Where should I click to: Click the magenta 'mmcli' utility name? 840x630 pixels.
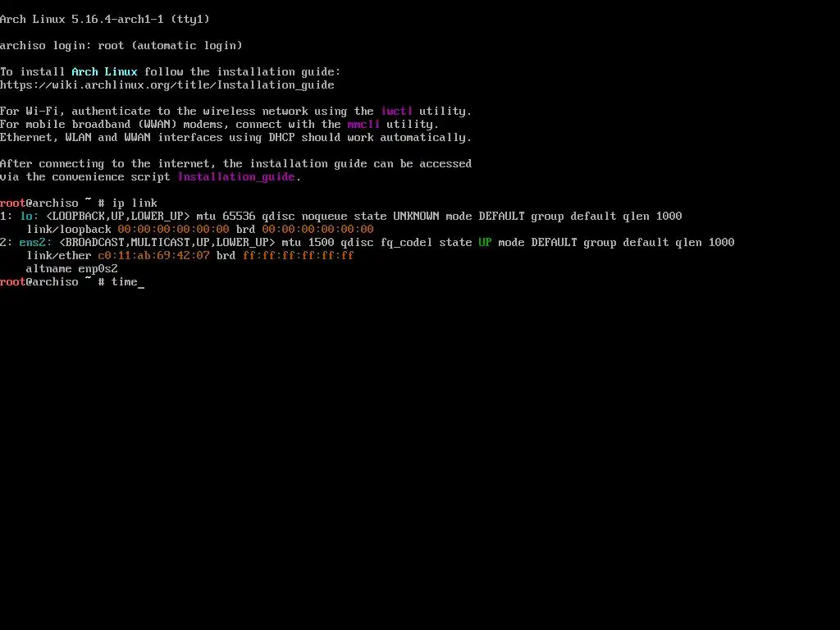pyautogui.click(x=363, y=125)
